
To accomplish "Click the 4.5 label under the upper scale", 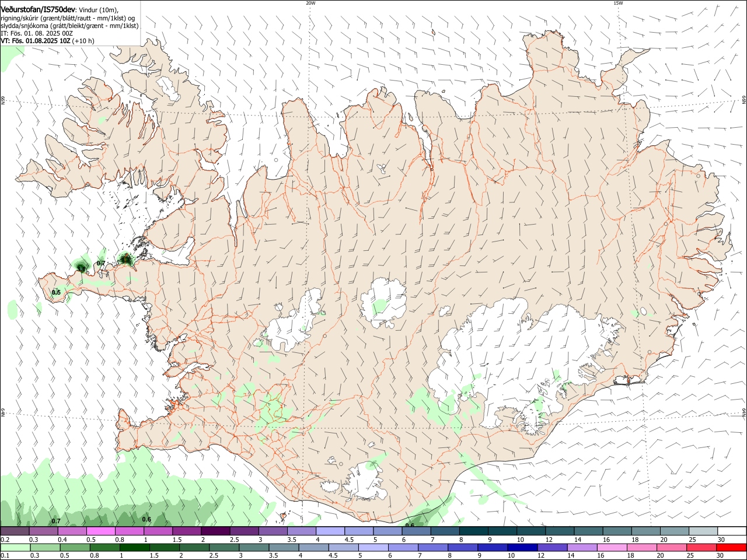I will (x=349, y=540).
